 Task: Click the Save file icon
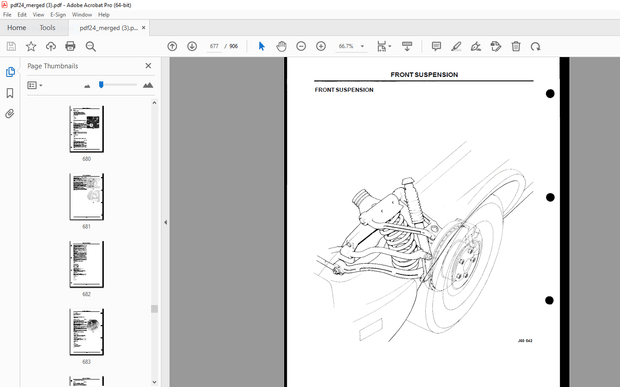click(11, 47)
